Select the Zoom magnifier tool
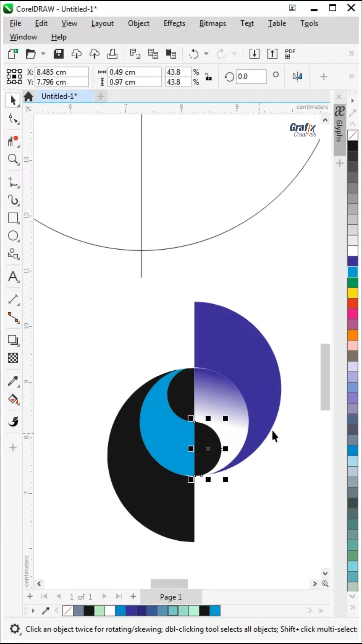Image resolution: width=362 pixels, height=644 pixels. click(x=13, y=159)
